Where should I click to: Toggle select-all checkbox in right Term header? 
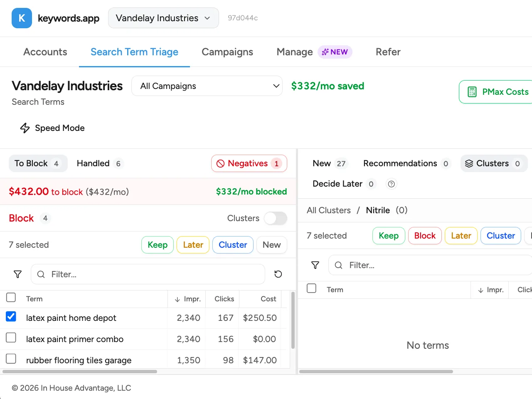click(x=311, y=288)
